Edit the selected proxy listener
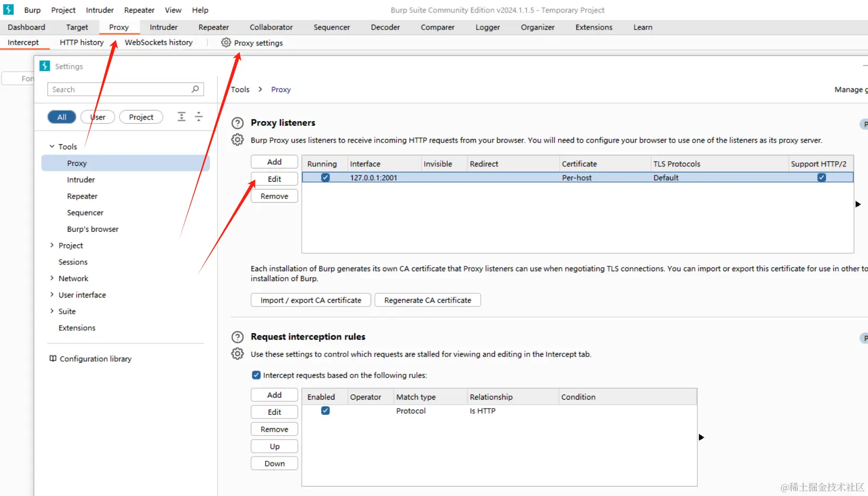868x496 pixels. point(274,179)
